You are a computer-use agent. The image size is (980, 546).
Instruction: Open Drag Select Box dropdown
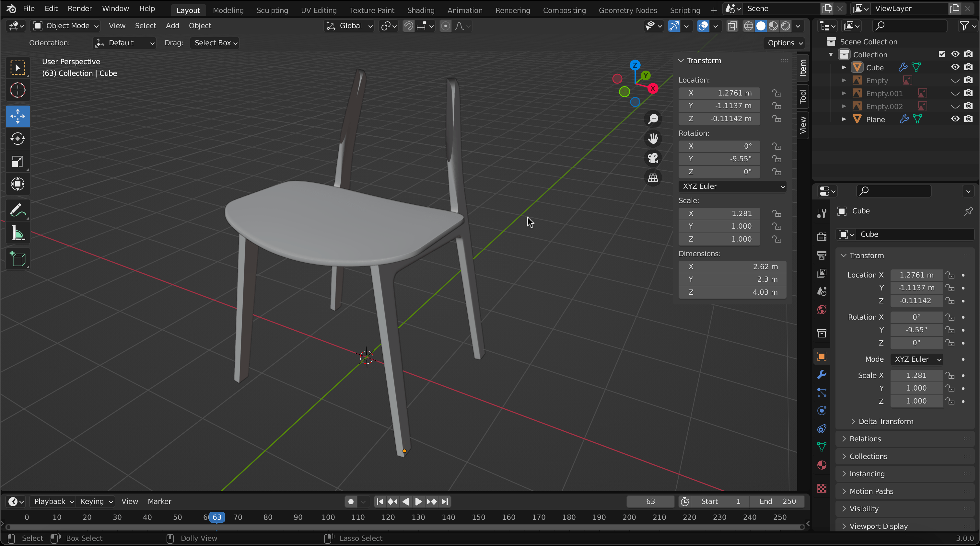215,43
